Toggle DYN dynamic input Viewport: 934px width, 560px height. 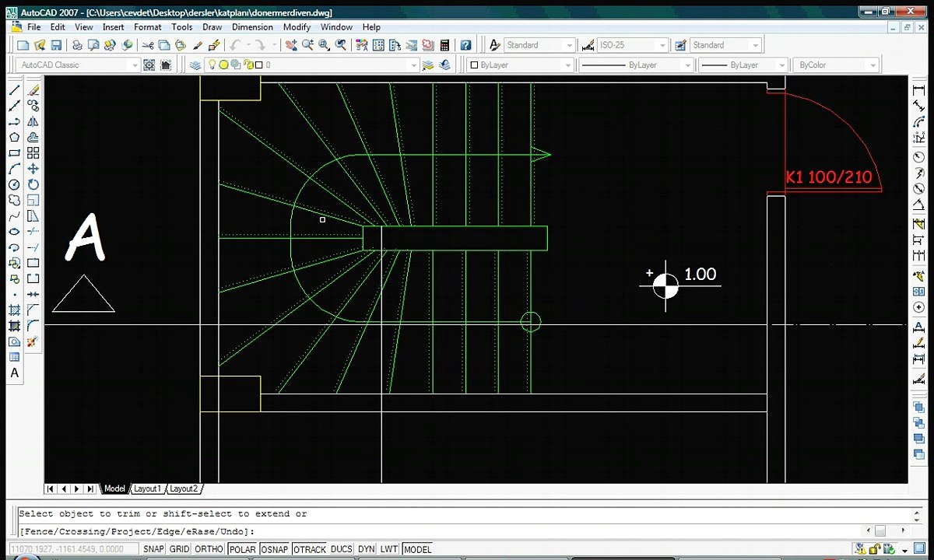point(366,549)
